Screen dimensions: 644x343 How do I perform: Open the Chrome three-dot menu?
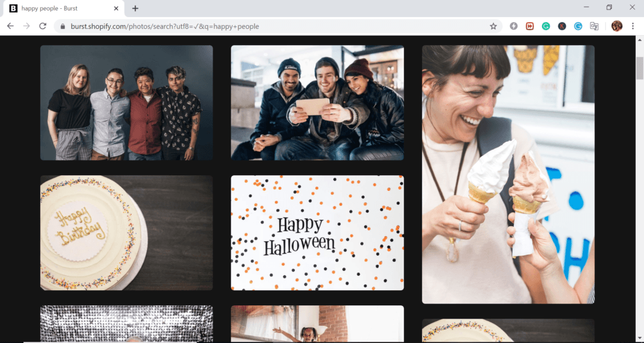click(633, 26)
